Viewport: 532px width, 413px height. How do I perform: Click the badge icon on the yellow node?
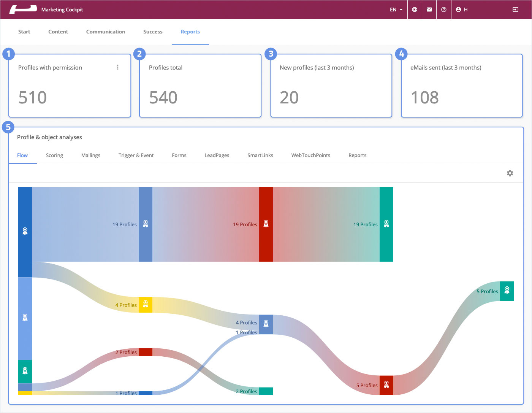145,305
